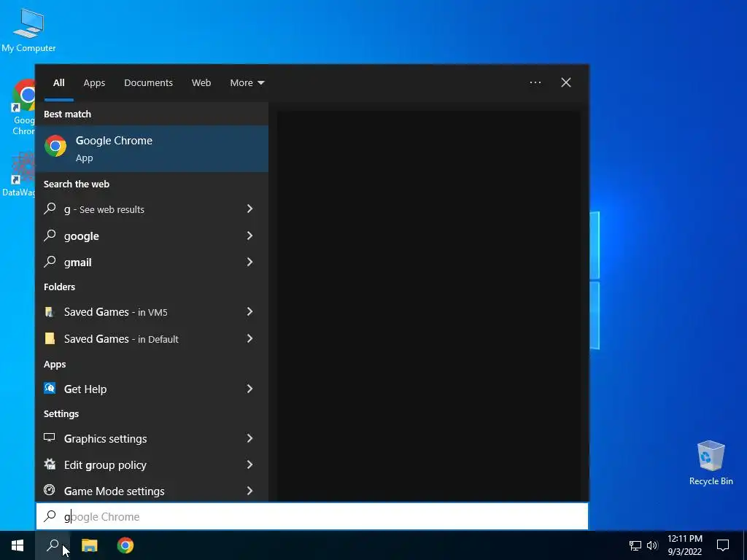The height and width of the screenshot is (560, 747).
Task: Click Saved Games in VM5 folder icon
Action: (50, 311)
